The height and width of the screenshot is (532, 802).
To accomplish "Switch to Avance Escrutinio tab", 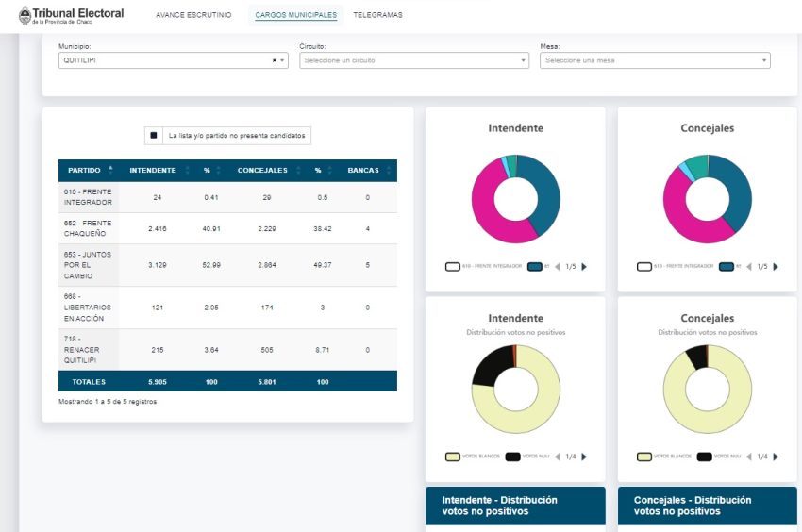I will [x=193, y=16].
